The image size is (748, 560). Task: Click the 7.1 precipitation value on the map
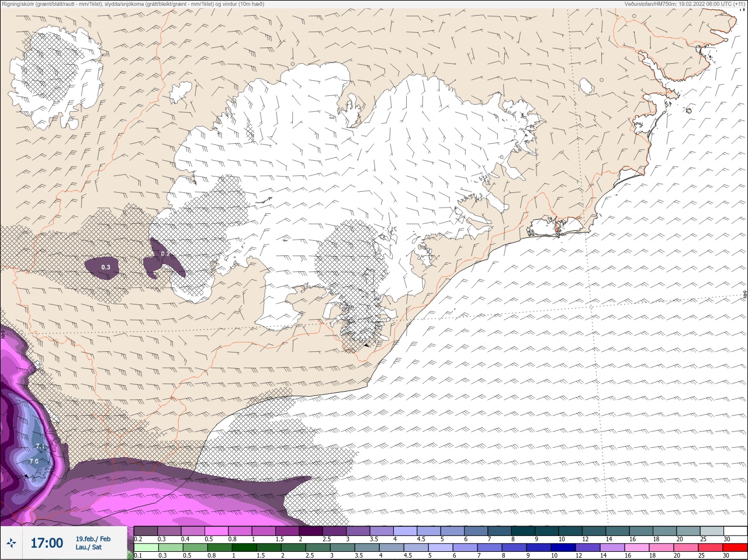40,447
